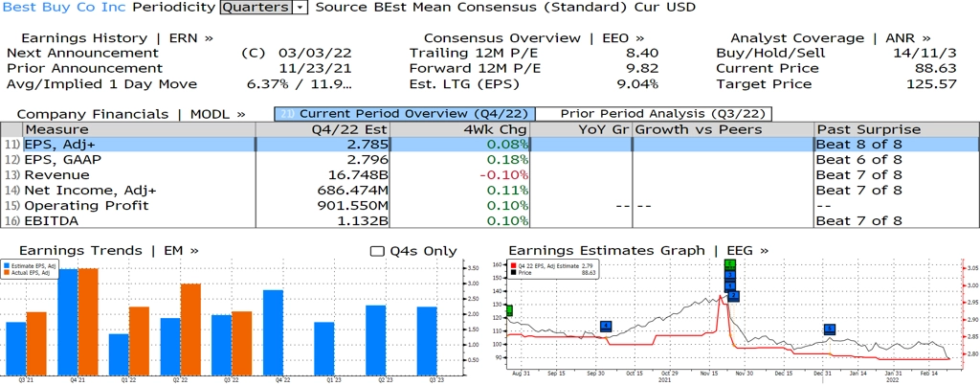This screenshot has height=386, width=980.
Task: Open Company Financials | MODL » link
Action: 130,115
